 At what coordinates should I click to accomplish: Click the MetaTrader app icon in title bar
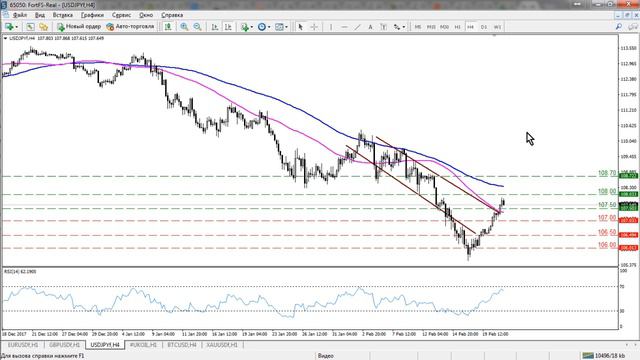3,4
